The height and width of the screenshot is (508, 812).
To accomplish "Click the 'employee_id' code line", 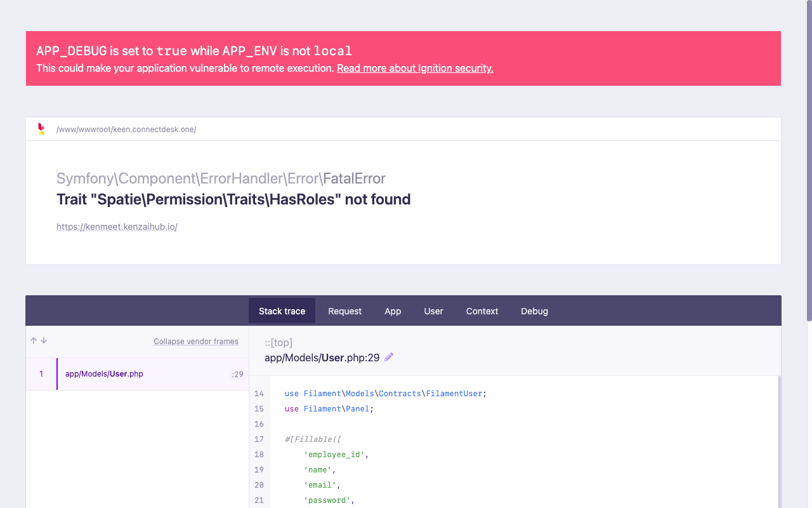I will (x=336, y=455).
